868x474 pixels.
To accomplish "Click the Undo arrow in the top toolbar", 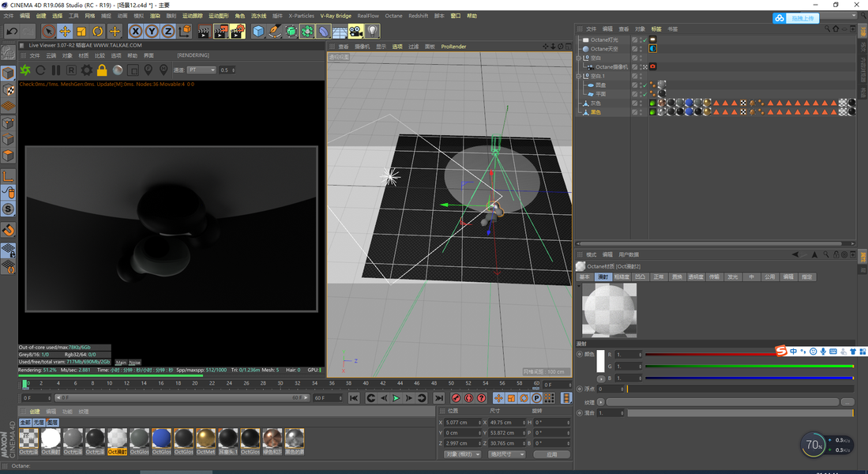I will coord(12,32).
